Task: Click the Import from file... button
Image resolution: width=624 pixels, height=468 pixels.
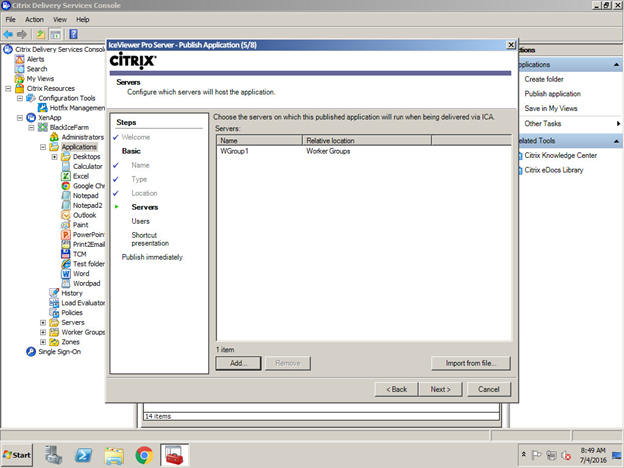Action: click(471, 363)
